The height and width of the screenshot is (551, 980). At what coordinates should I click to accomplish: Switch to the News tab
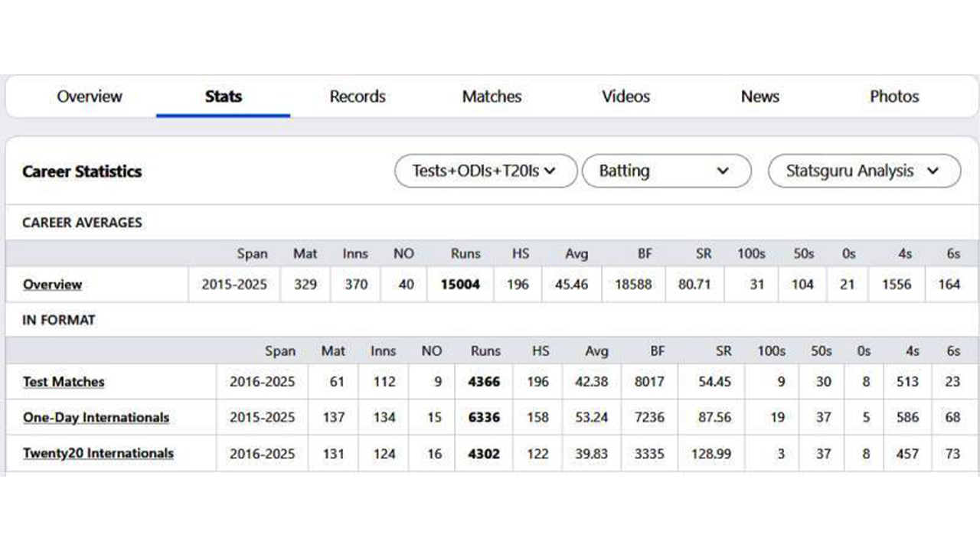[x=759, y=96]
